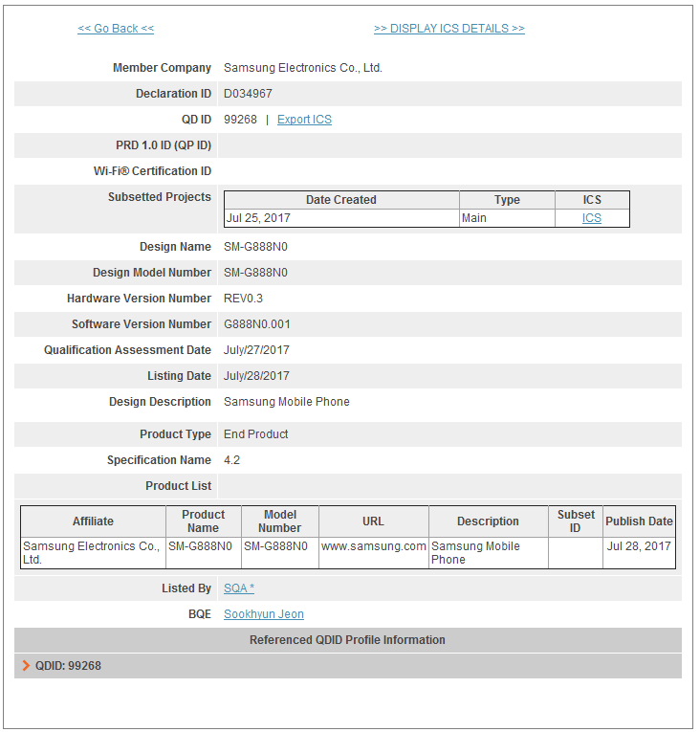
Task: Click the Export ICS link
Action: point(304,120)
